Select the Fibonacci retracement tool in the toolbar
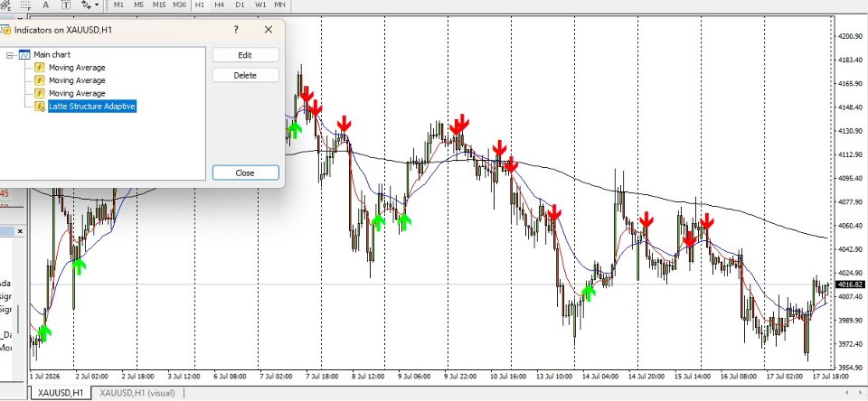Image resolution: width=868 pixels, height=401 pixels. coord(25,5)
